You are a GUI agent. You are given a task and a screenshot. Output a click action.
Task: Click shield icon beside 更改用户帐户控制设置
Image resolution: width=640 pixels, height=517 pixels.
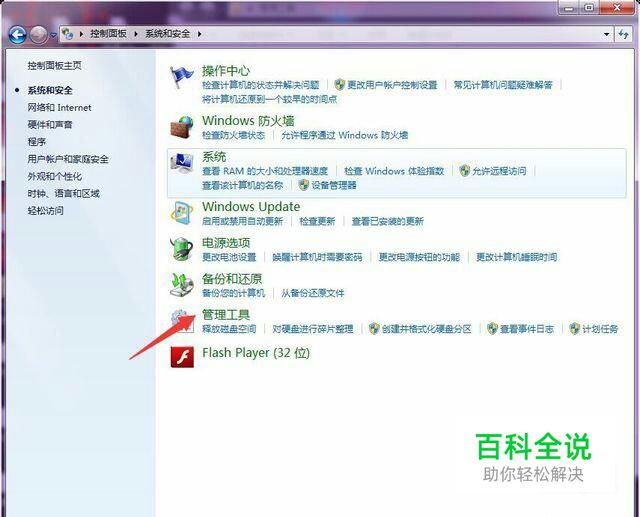[340, 84]
